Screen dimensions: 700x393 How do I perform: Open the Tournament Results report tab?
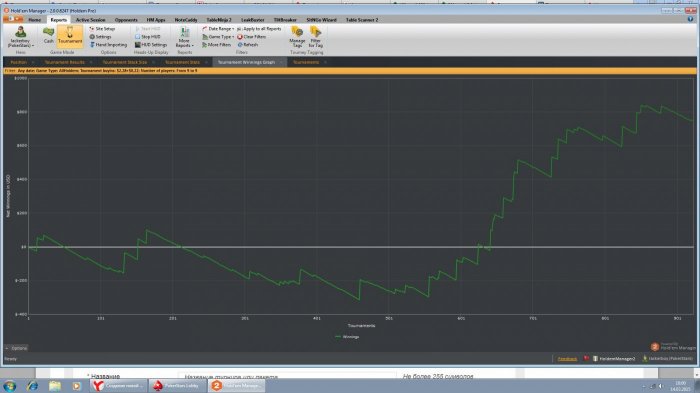pyautogui.click(x=65, y=62)
